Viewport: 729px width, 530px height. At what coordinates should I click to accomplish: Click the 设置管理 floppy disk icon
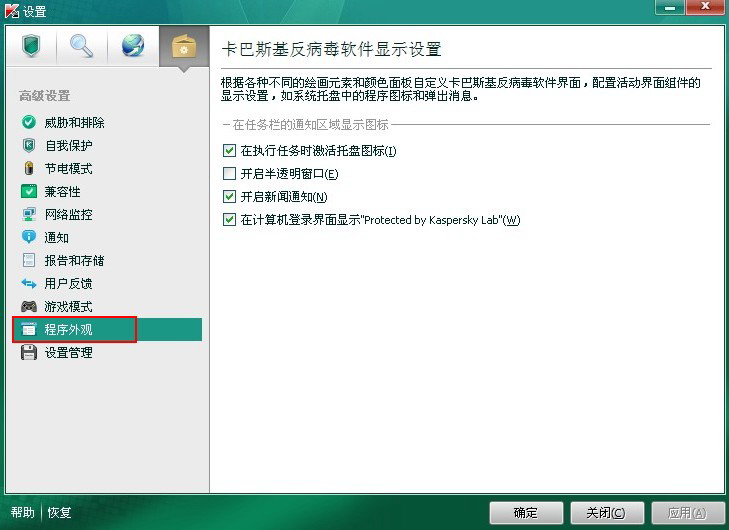click(29, 352)
